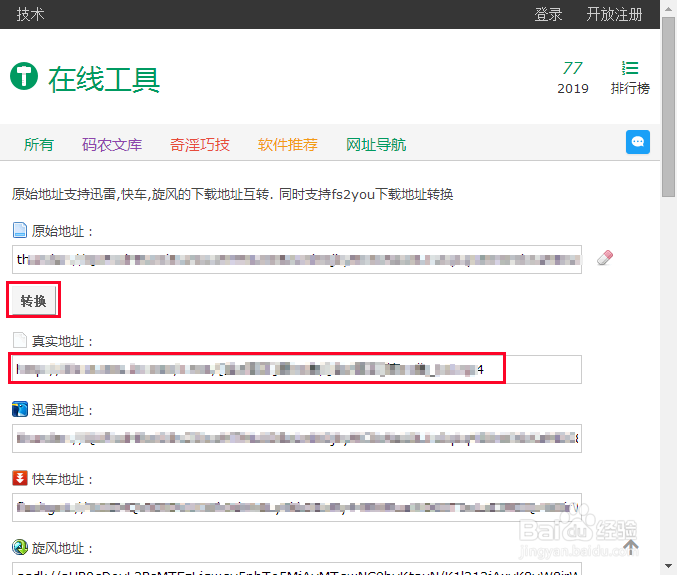
Task: Focus the 原始地址 input field
Action: coord(297,259)
